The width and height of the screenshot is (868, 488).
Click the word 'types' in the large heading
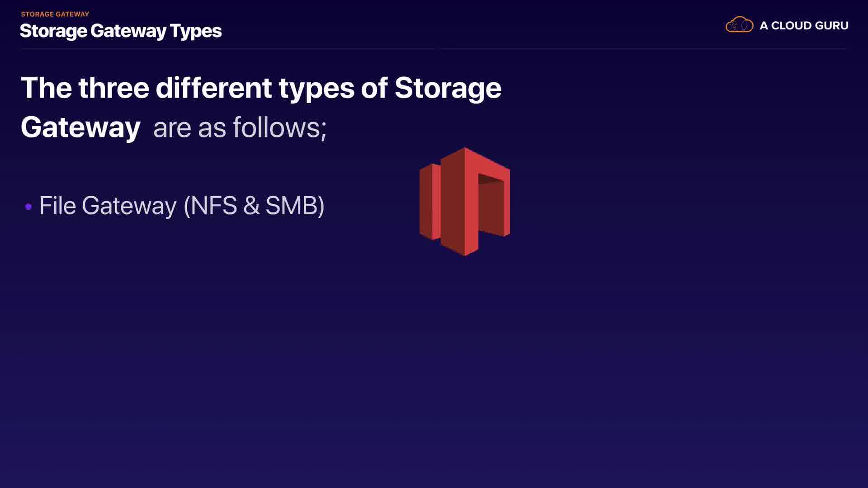tap(316, 89)
